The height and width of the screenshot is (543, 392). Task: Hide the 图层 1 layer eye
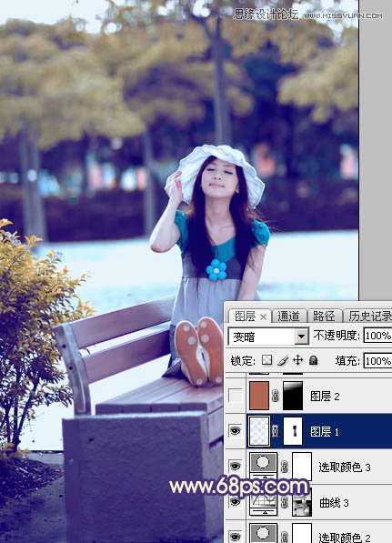pyautogui.click(x=236, y=431)
